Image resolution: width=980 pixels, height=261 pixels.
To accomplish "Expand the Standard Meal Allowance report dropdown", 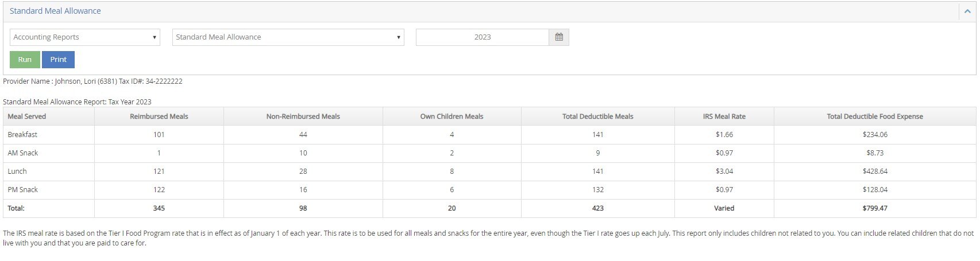I will [288, 37].
